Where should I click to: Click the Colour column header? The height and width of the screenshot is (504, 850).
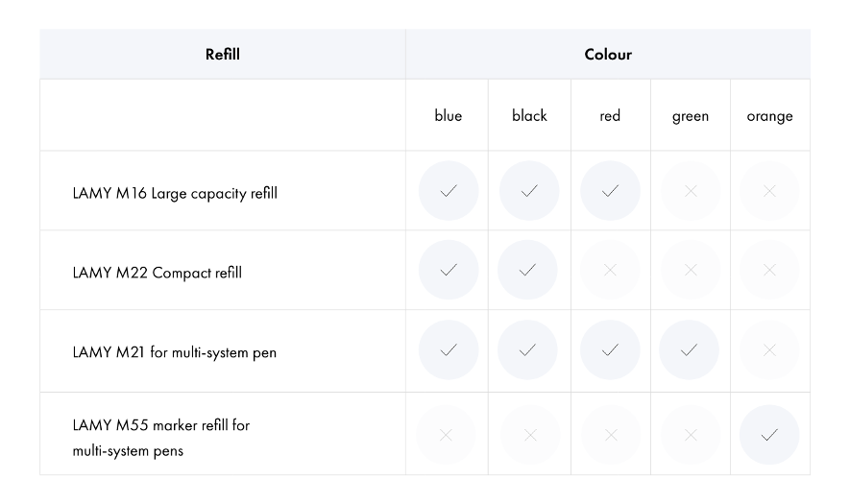coord(608,54)
